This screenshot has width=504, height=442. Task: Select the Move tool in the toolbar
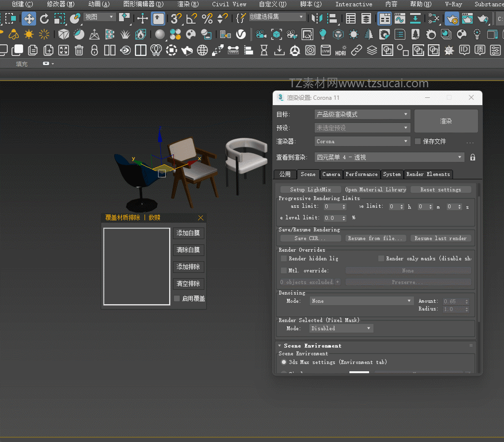tap(29, 19)
